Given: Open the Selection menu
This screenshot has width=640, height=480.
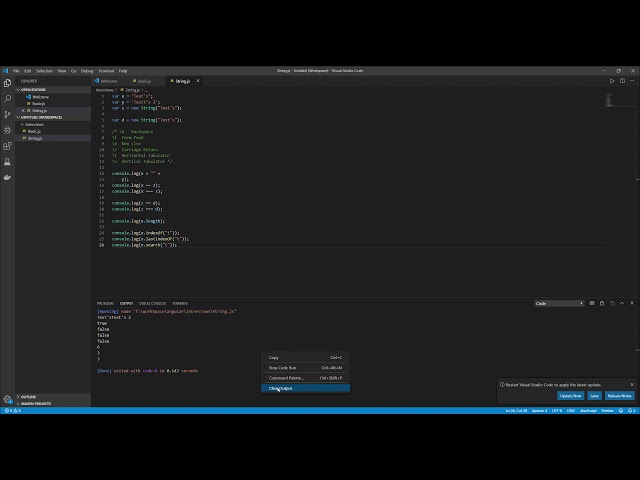Looking at the screenshot, I should tap(44, 71).
